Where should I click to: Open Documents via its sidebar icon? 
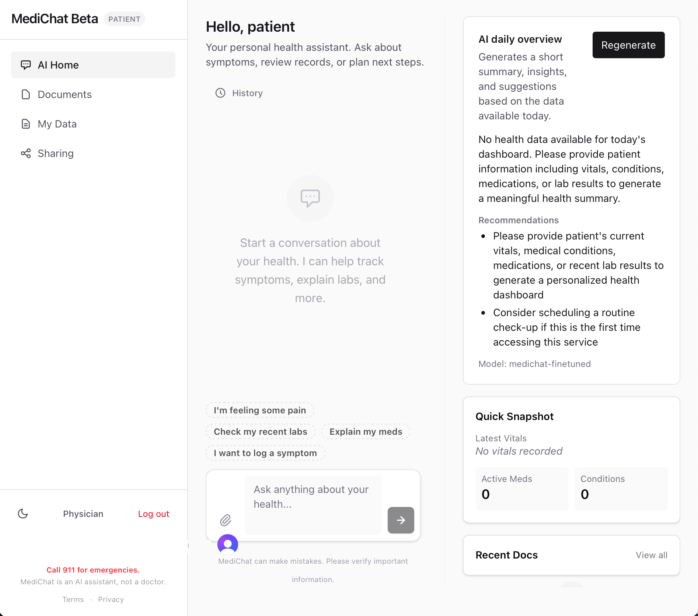pos(25,94)
